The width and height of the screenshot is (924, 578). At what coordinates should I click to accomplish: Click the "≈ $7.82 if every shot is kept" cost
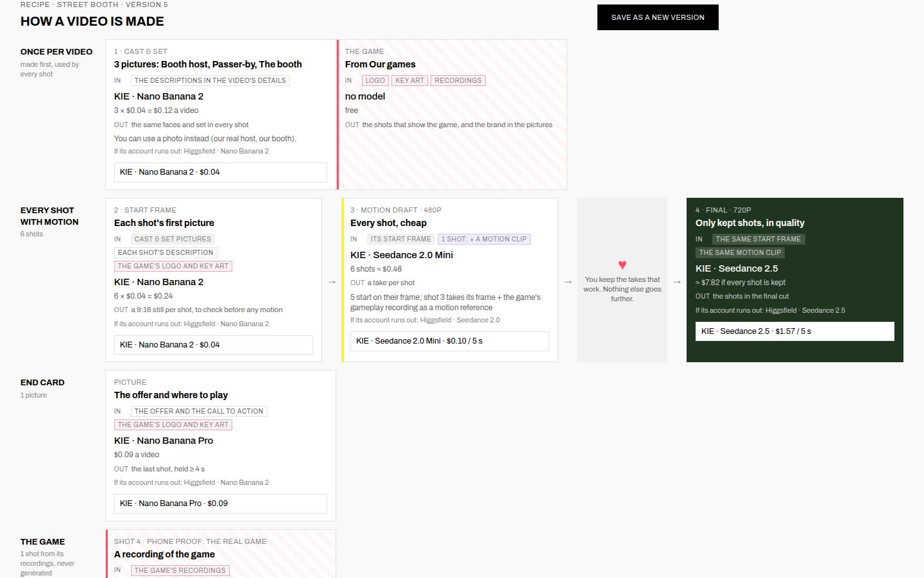(740, 283)
